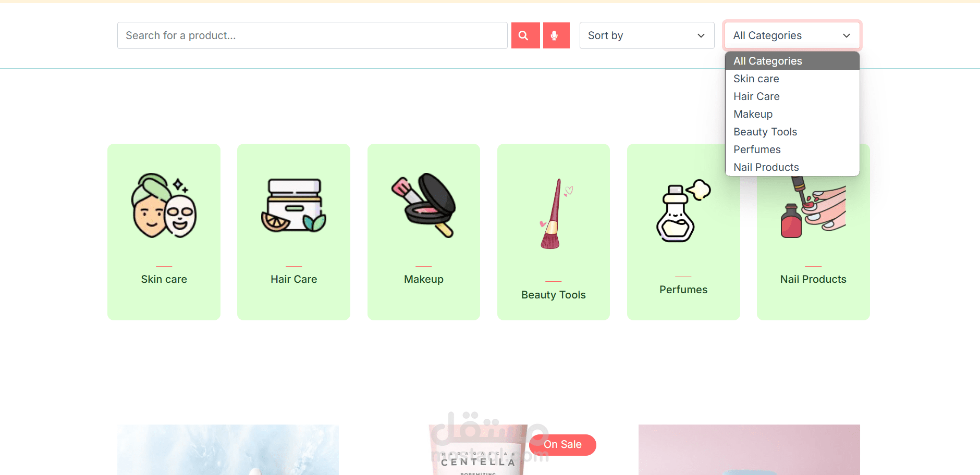Expand the Sort by dropdown
This screenshot has width=980, height=475.
pyautogui.click(x=647, y=35)
